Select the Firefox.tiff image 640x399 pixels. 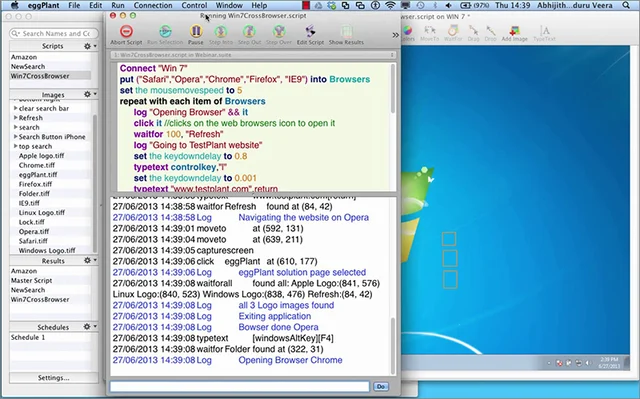pos(35,184)
